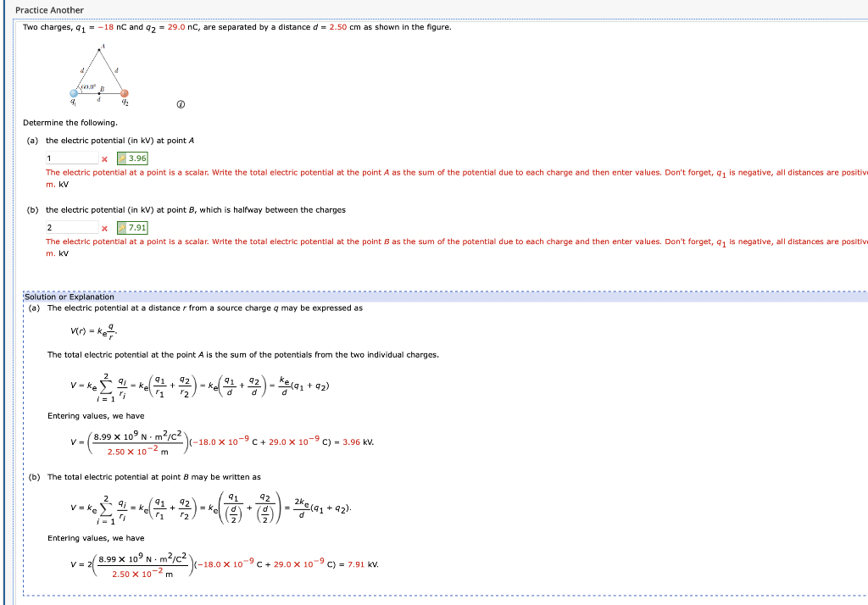This screenshot has height=605, width=868.
Task: Select the correct answer value 3.96
Action: tap(137, 158)
